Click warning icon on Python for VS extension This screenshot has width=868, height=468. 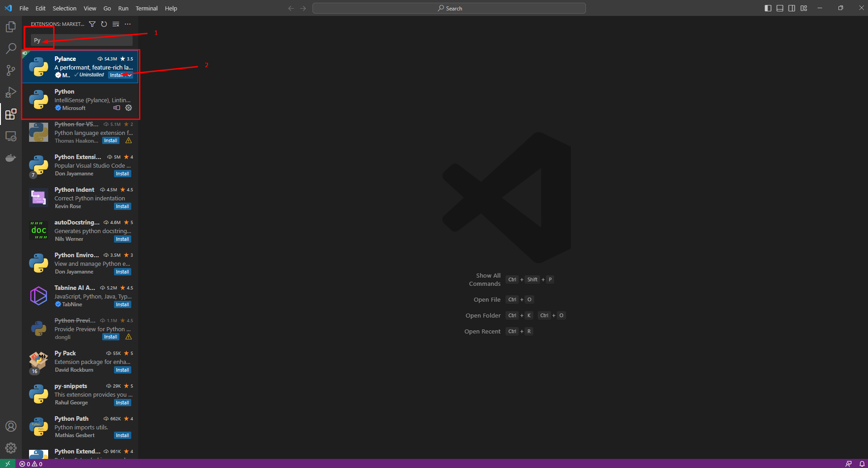(x=129, y=140)
